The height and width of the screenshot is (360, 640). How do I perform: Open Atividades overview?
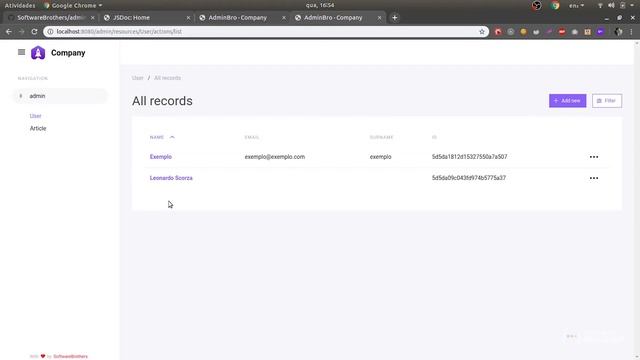click(x=20, y=5)
